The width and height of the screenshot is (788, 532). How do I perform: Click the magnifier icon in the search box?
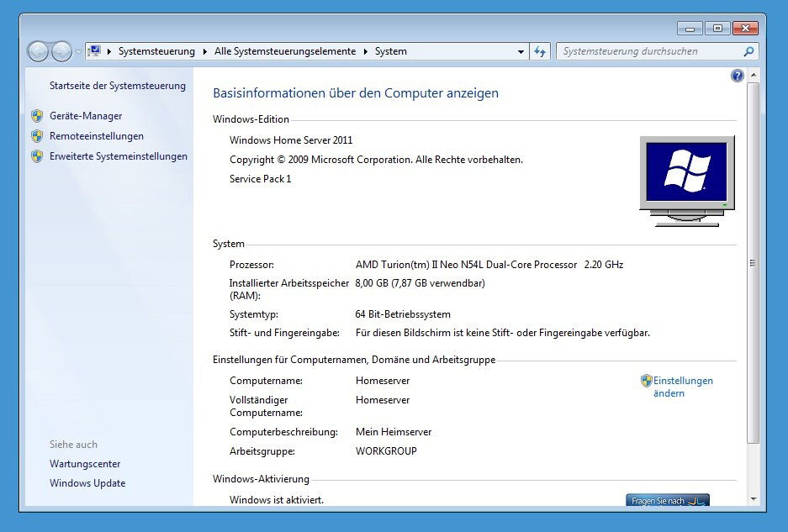point(748,51)
